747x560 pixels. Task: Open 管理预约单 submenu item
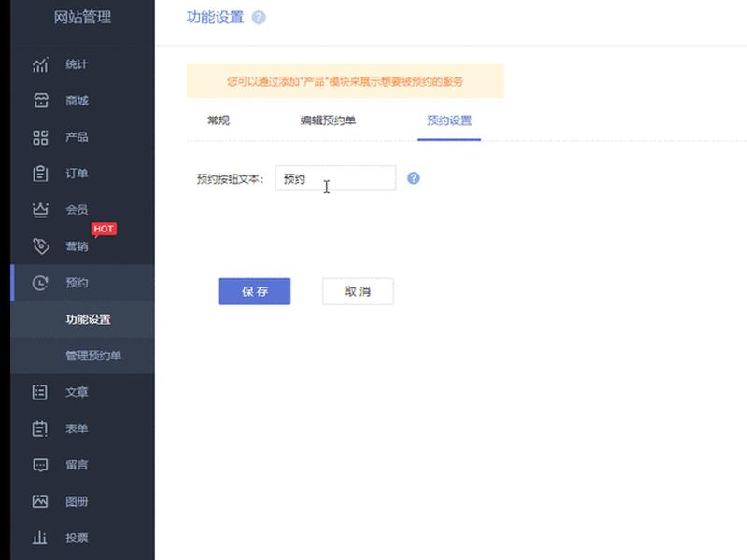[x=93, y=356]
